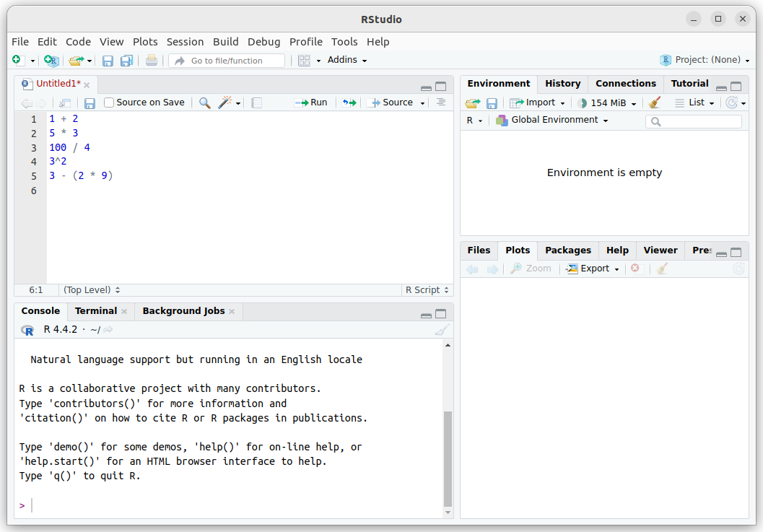The height and width of the screenshot is (532, 763).
Task: Toggle the Source on Save checkbox
Action: click(x=109, y=103)
